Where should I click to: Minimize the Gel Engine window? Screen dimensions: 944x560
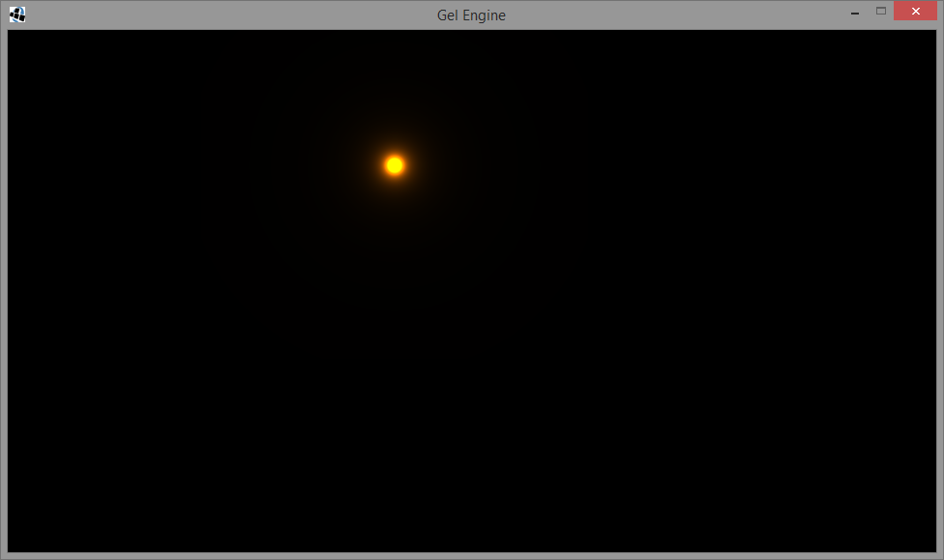click(x=854, y=12)
